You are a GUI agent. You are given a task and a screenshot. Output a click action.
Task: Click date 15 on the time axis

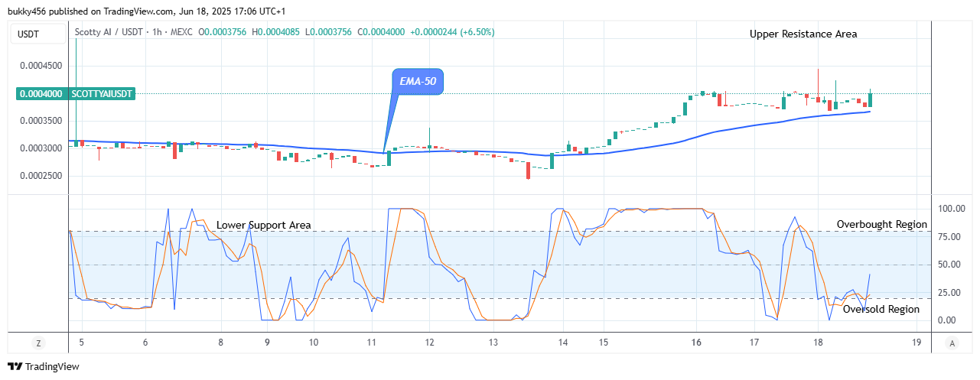(604, 343)
